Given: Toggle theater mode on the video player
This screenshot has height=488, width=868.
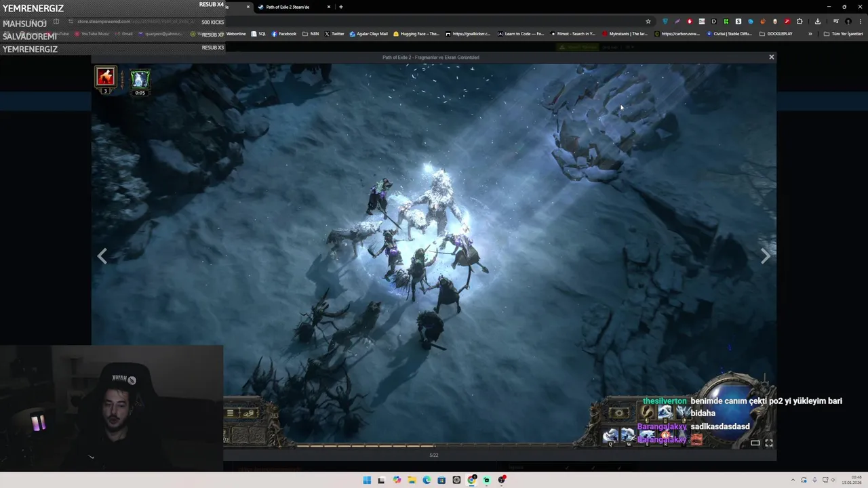Looking at the screenshot, I should (755, 443).
